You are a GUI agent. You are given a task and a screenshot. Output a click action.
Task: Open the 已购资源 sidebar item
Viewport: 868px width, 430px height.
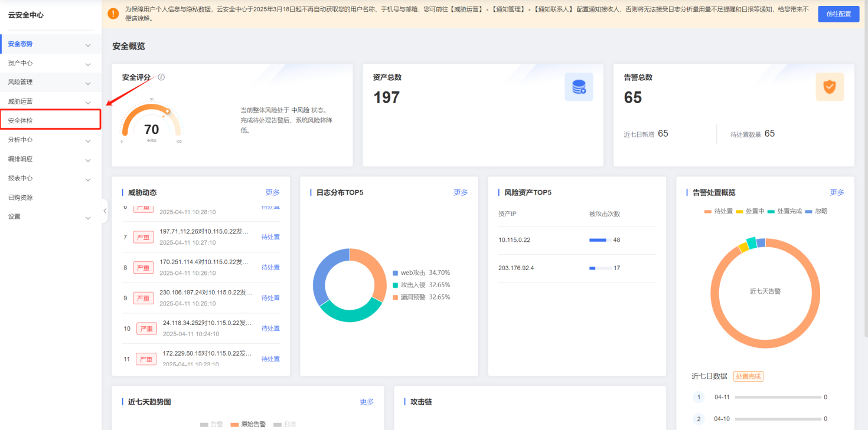[21, 198]
